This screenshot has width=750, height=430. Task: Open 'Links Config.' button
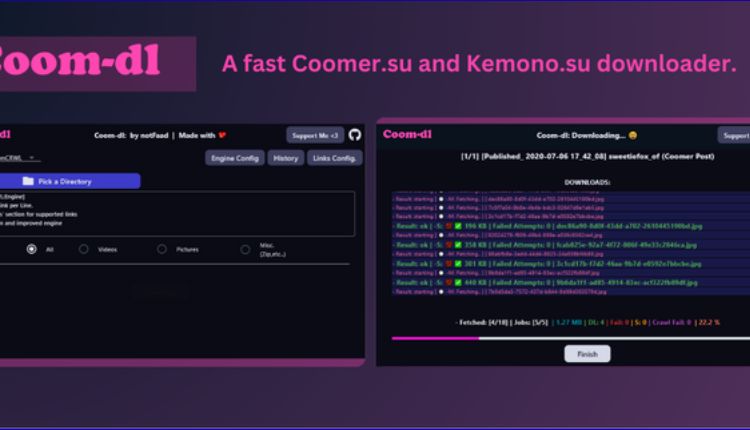[334, 158]
